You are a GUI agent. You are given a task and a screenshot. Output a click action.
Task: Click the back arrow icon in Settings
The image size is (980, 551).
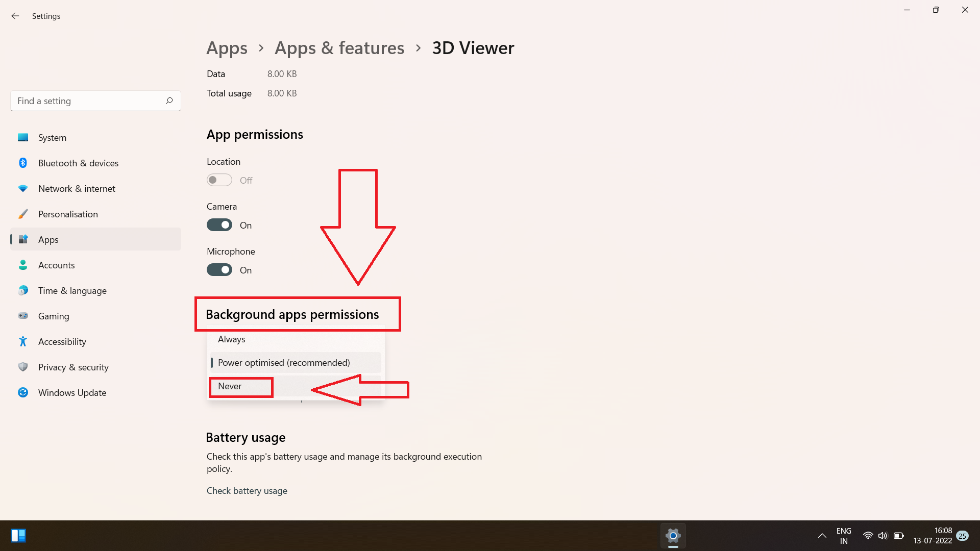[x=15, y=16]
